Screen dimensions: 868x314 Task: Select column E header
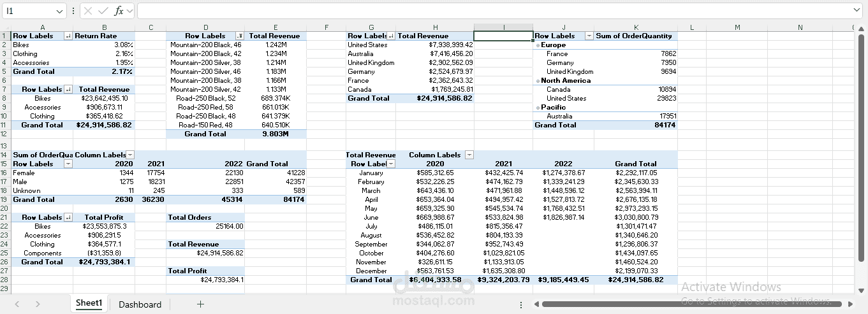click(276, 27)
